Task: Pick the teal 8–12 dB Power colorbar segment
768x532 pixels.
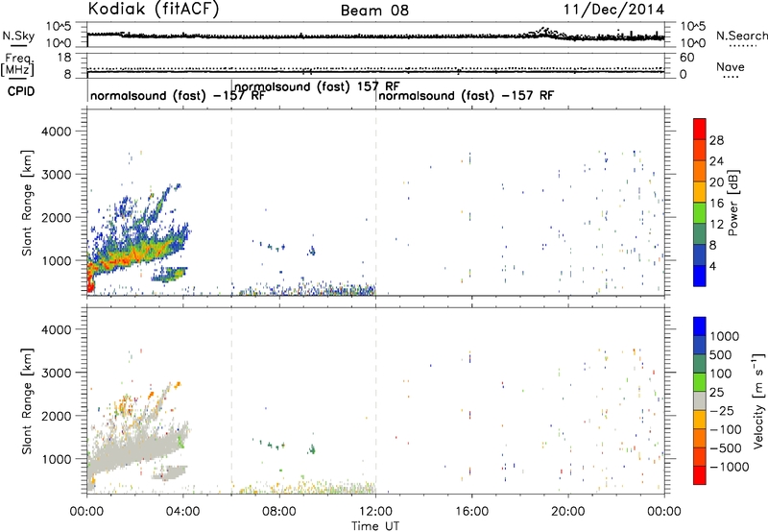Action: [700, 233]
